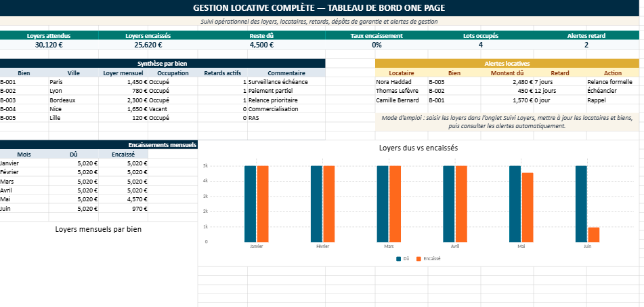This screenshot has height=307, width=644.
Task: Click the orange Encaissé bar for Juin
Action: coord(593,234)
